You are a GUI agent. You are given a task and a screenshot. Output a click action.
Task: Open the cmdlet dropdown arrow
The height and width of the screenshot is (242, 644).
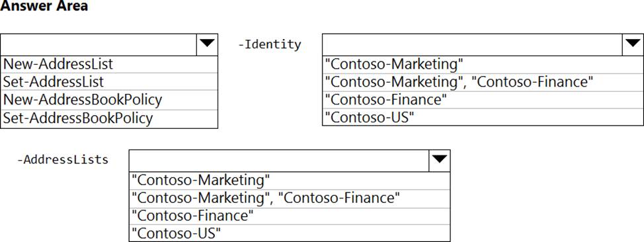click(207, 44)
